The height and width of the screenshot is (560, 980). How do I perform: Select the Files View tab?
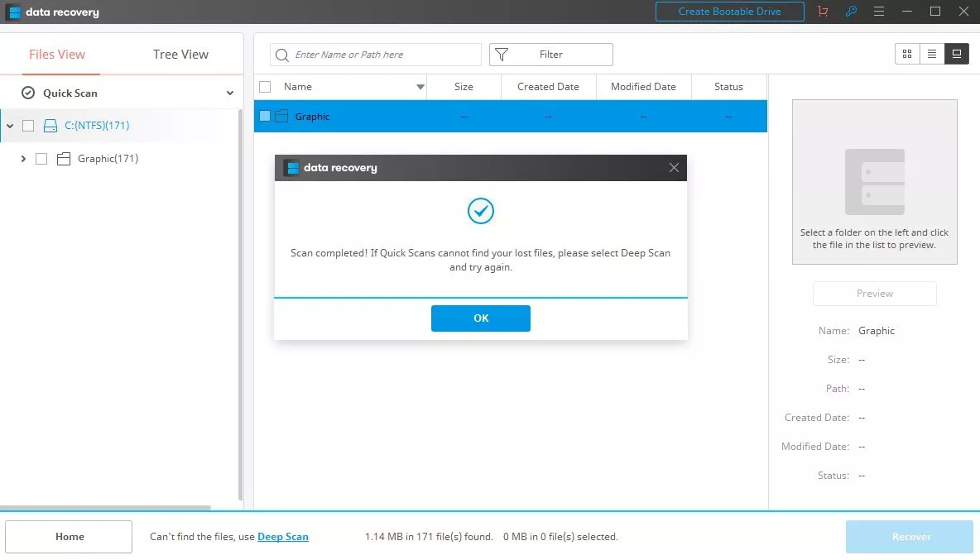pyautogui.click(x=57, y=55)
